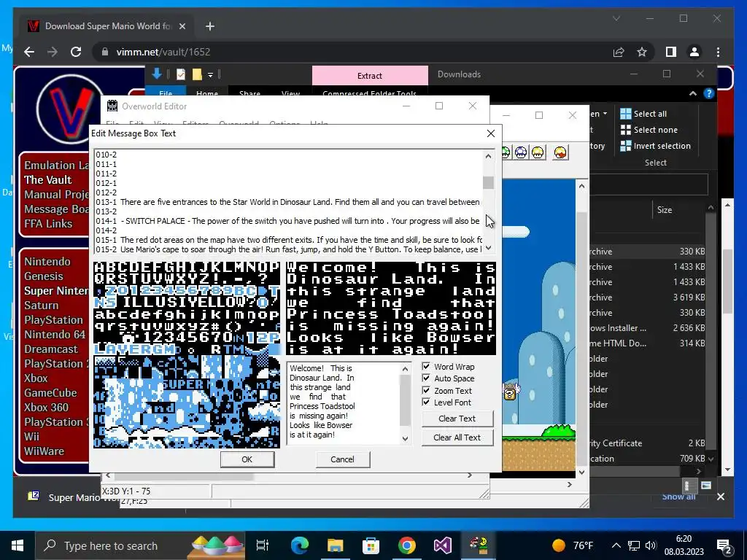The height and width of the screenshot is (560, 747).
Task: Select message row 013-1 about Star World
Action: point(289,202)
